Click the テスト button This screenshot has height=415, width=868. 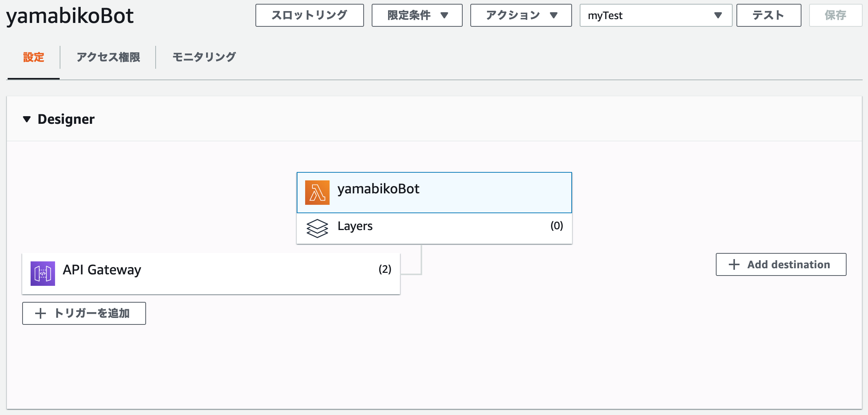(x=769, y=15)
